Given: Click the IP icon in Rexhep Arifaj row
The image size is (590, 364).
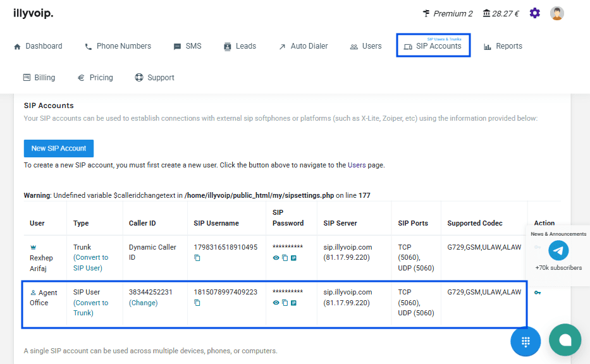Looking at the screenshot, I should pyautogui.click(x=293, y=258).
